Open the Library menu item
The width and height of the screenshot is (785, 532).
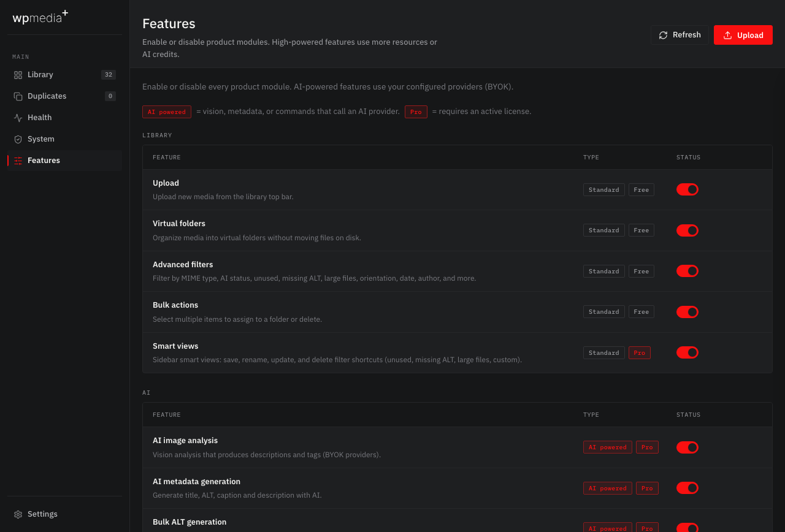[64, 75]
